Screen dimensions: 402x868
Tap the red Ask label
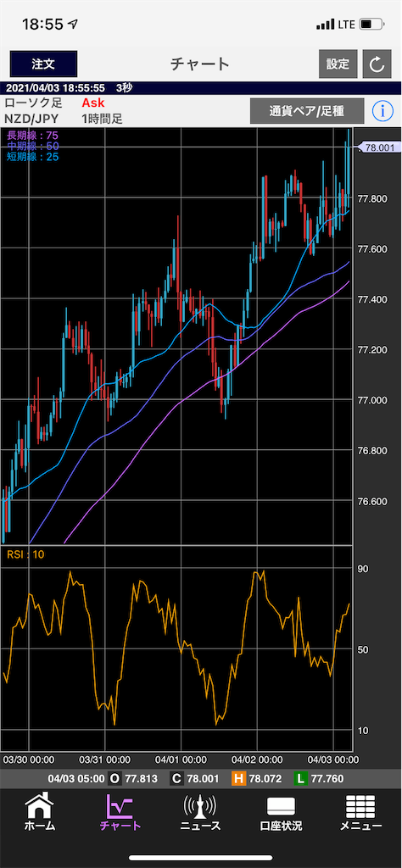pyautogui.click(x=93, y=103)
